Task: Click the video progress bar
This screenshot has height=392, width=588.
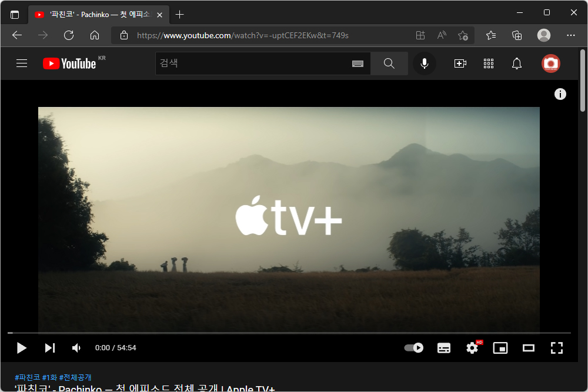Action: click(289, 333)
